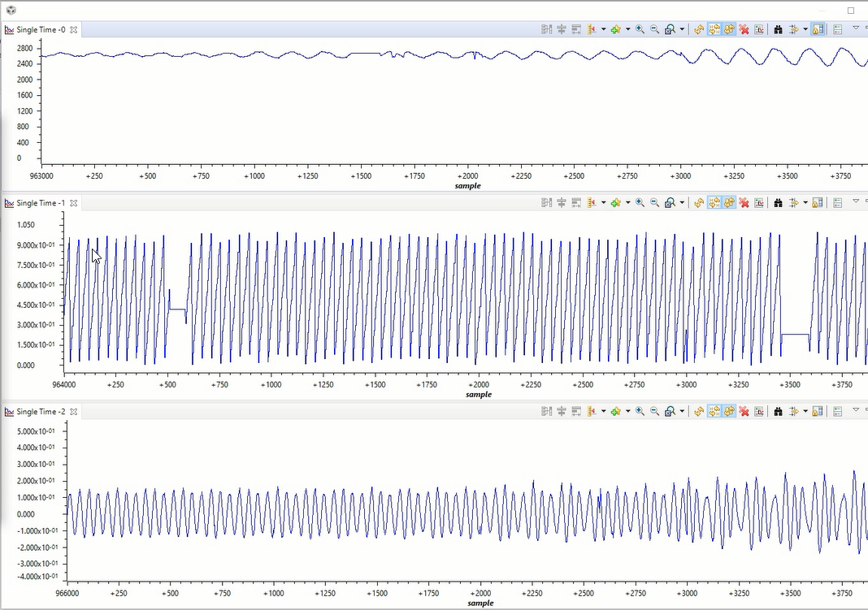Image resolution: width=868 pixels, height=610 pixels.
Task: Switch to the Single Time -2 tab
Action: pos(41,412)
